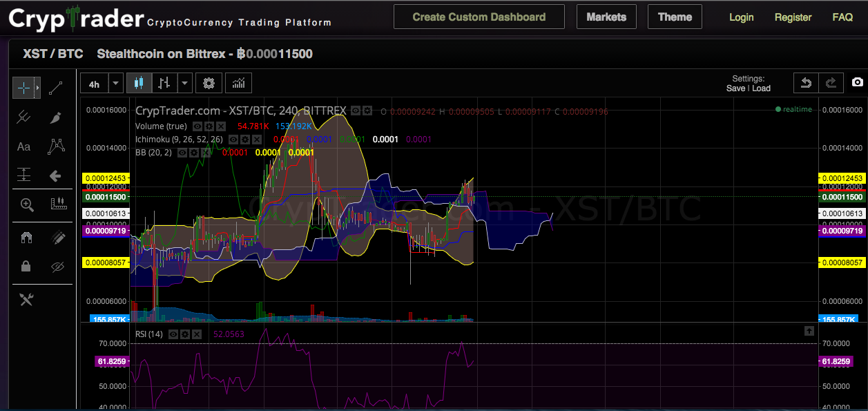
Task: Toggle visibility of main XST/BTC series
Action: click(356, 111)
